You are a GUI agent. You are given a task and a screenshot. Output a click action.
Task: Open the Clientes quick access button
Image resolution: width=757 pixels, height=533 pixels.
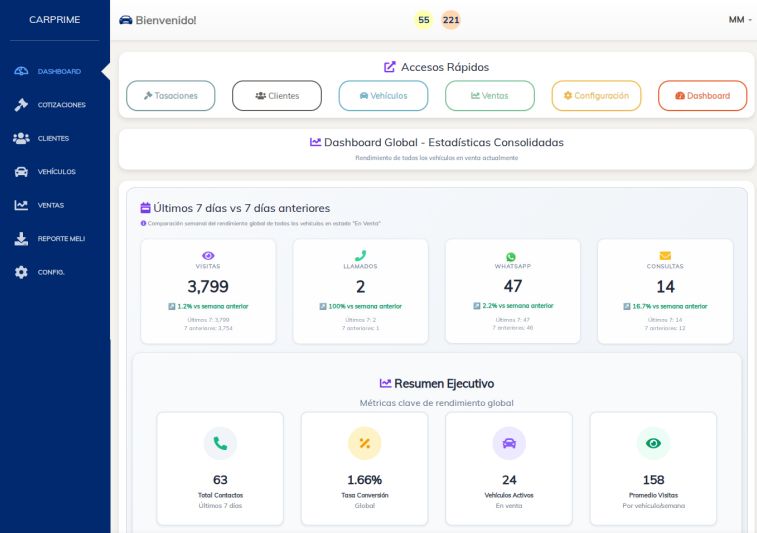[277, 96]
